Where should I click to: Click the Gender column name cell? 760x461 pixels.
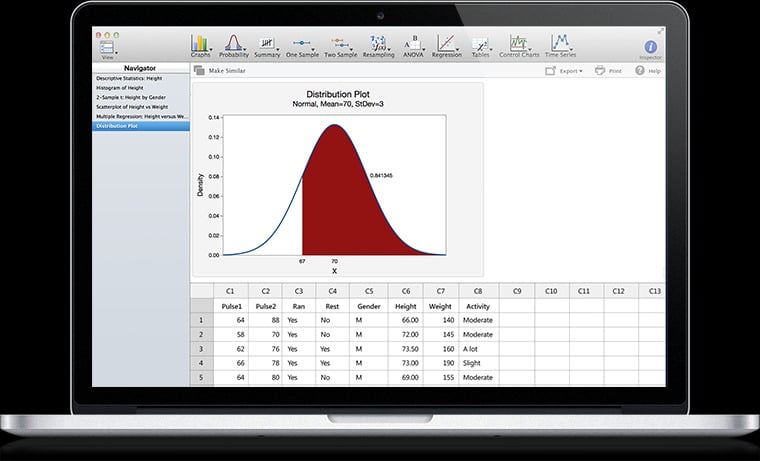tap(369, 306)
